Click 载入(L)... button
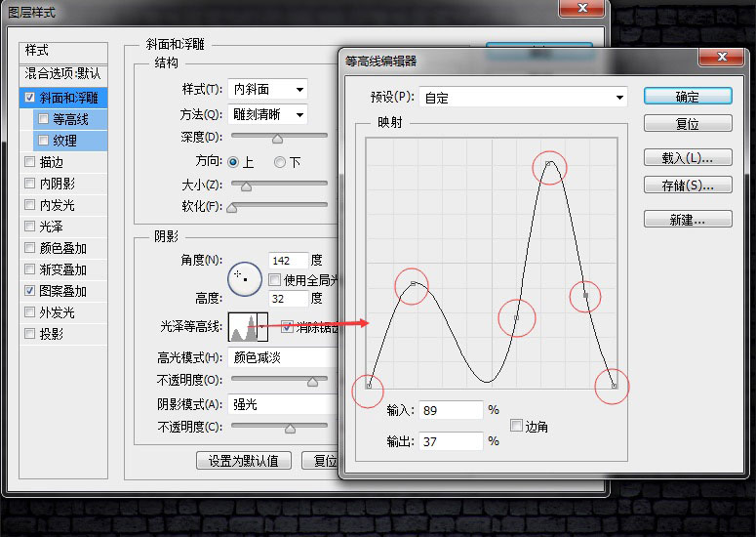The image size is (756, 537). coord(688,157)
